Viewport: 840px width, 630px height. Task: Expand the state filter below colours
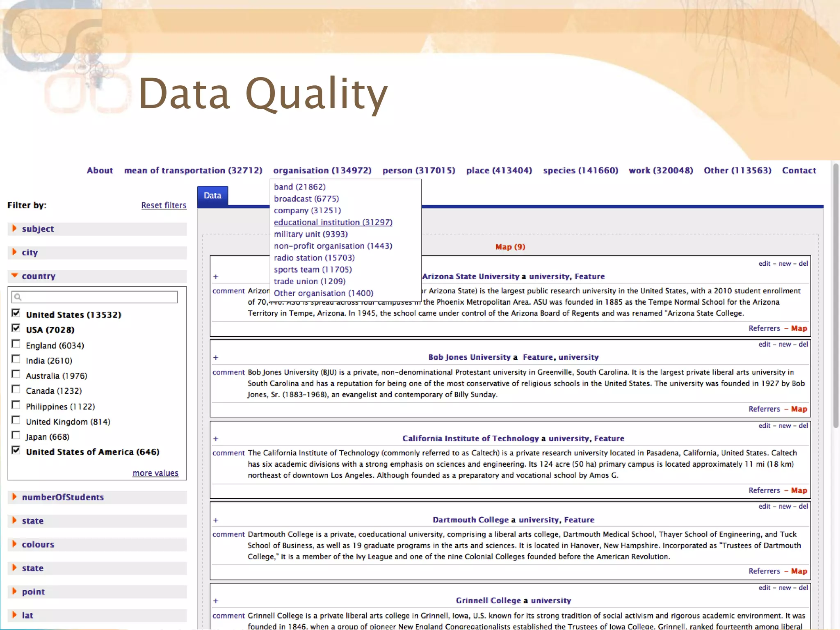point(97,568)
